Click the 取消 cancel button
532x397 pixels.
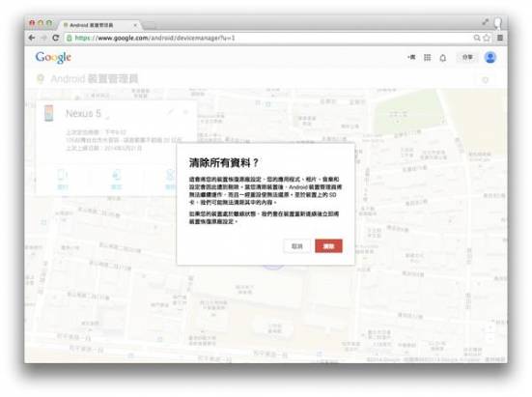pyautogui.click(x=296, y=246)
